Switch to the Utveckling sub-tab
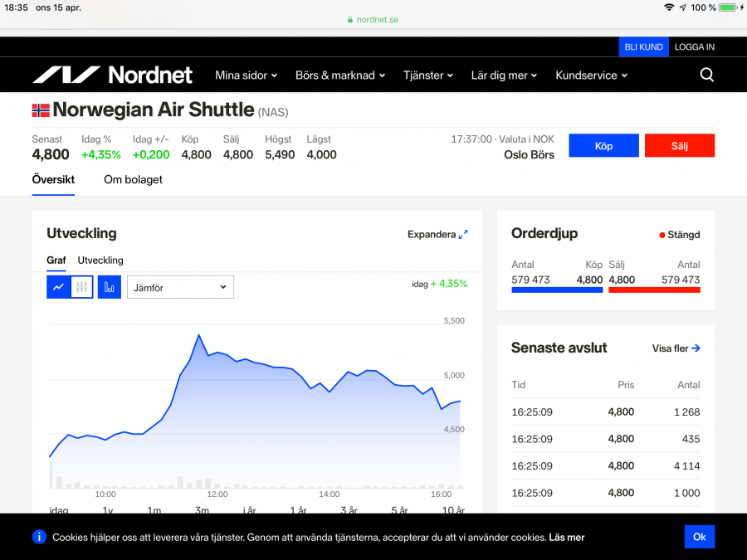747x560 pixels. [100, 261]
